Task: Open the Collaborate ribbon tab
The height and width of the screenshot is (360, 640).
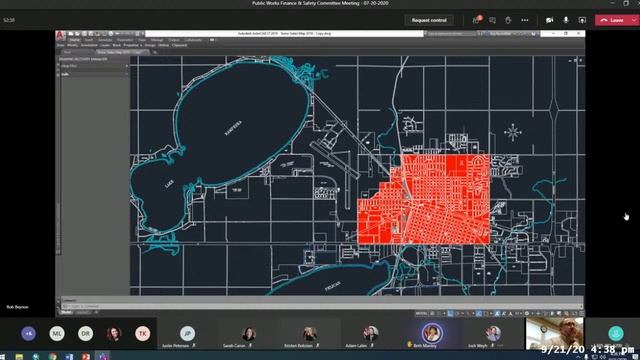Action: coord(193,40)
